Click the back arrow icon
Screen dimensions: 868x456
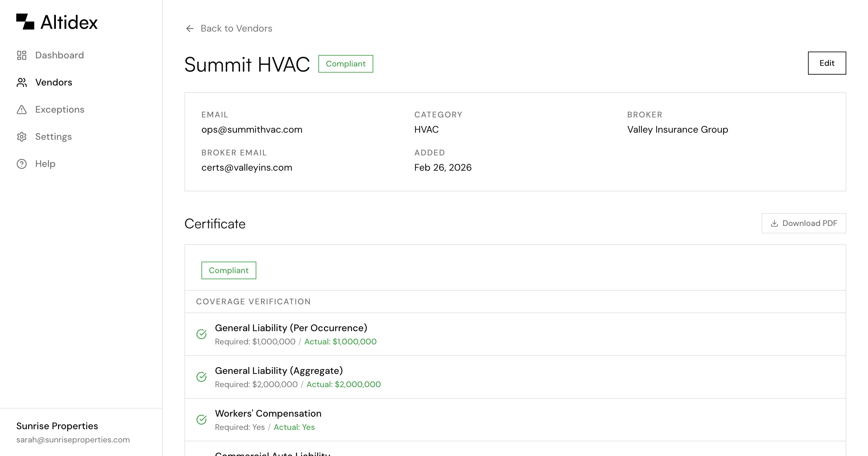point(190,28)
